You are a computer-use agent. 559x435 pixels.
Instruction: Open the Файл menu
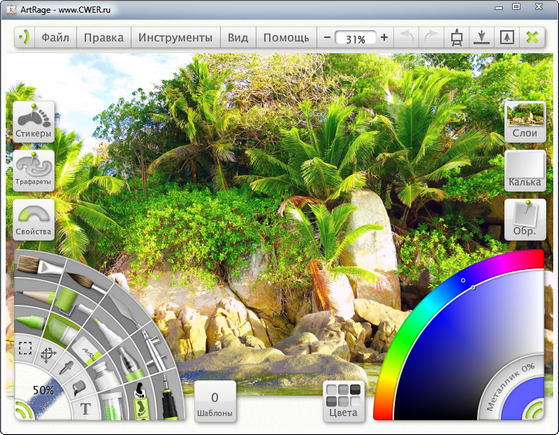[x=55, y=37]
